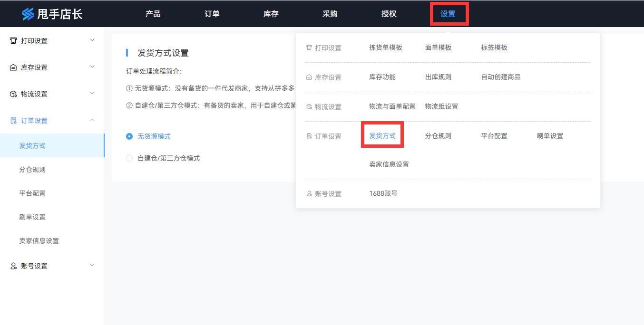Screen dimensions: 644x325
Task: Click the account icon beside 账号设置 in dropdown panel
Action: pyautogui.click(x=310, y=193)
